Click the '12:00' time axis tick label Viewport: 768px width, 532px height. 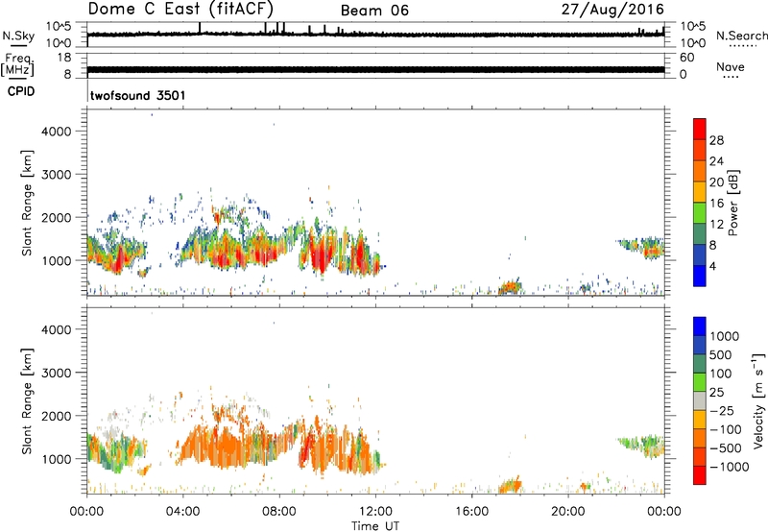coord(375,512)
